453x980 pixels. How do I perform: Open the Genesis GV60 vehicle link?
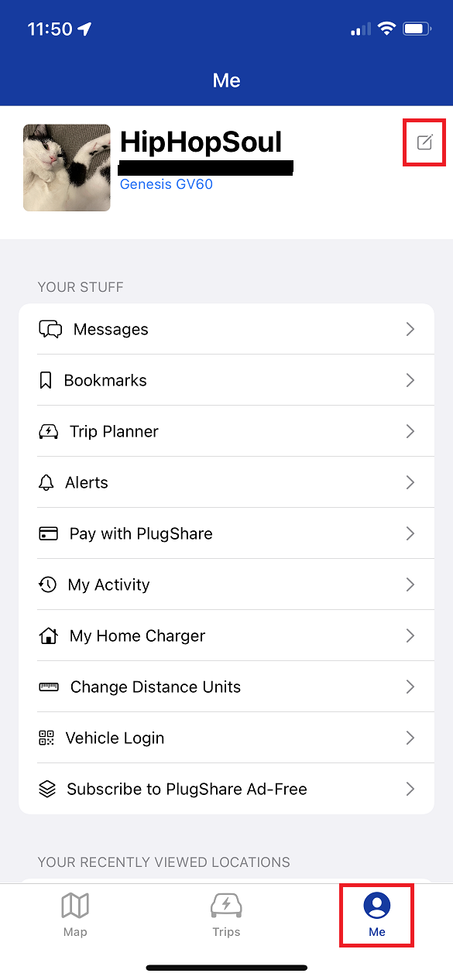pyautogui.click(x=166, y=184)
